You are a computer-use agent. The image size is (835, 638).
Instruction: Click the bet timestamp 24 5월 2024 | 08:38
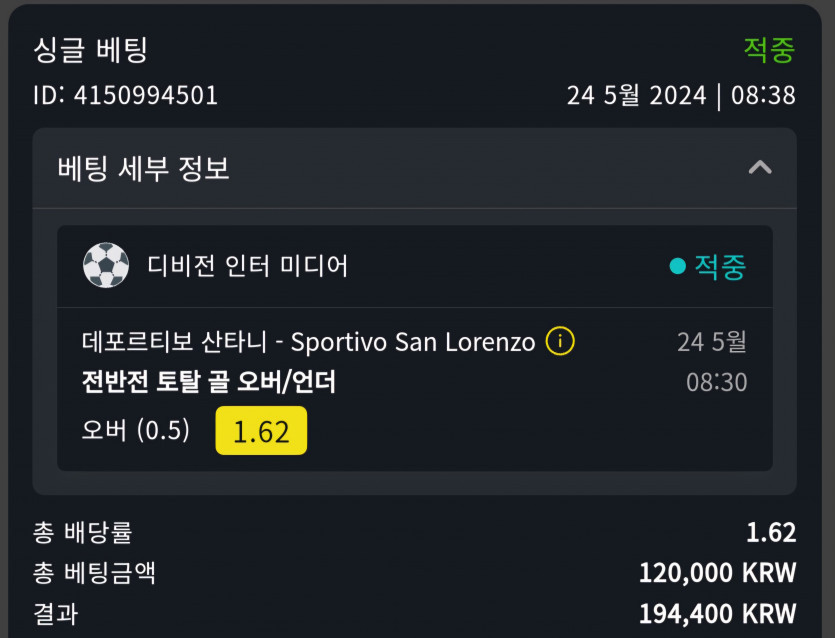coord(681,96)
